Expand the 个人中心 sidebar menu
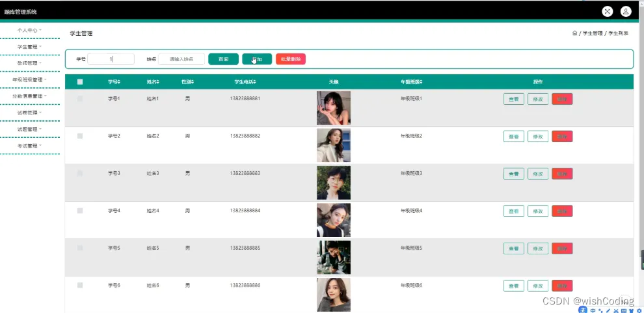 (29, 31)
